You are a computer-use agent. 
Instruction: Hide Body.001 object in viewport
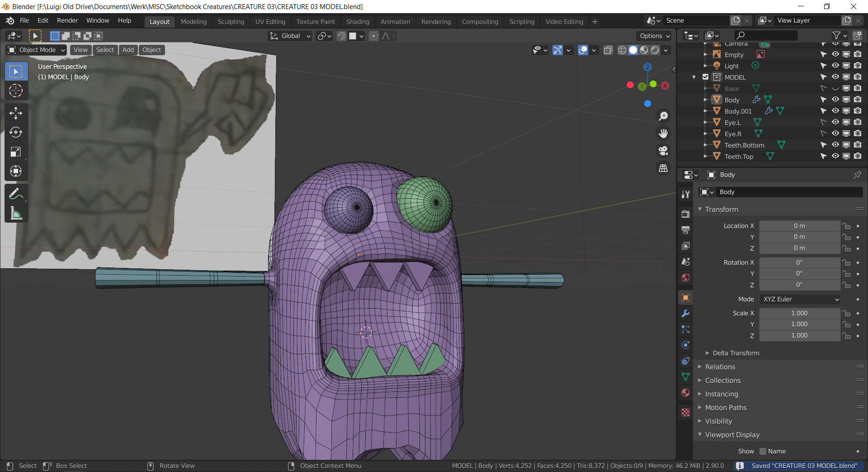pos(835,111)
